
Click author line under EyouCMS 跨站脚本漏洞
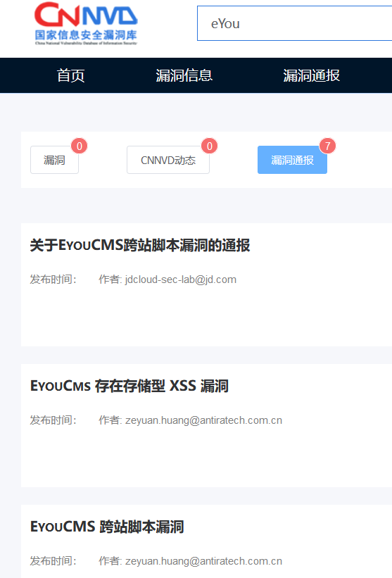point(191,561)
